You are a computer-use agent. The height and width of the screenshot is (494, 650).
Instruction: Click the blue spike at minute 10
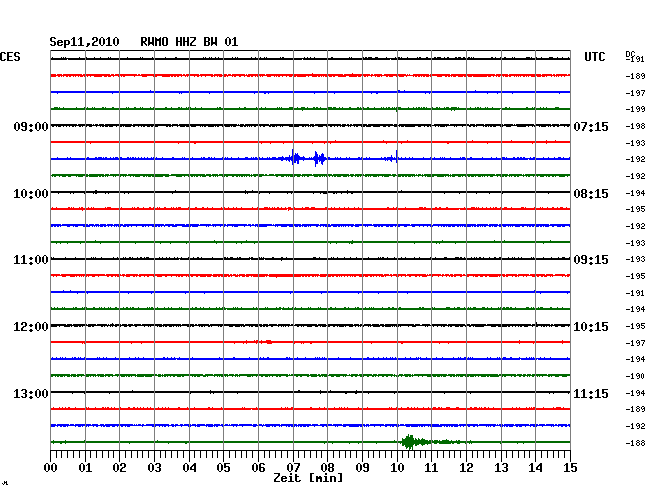397,157
